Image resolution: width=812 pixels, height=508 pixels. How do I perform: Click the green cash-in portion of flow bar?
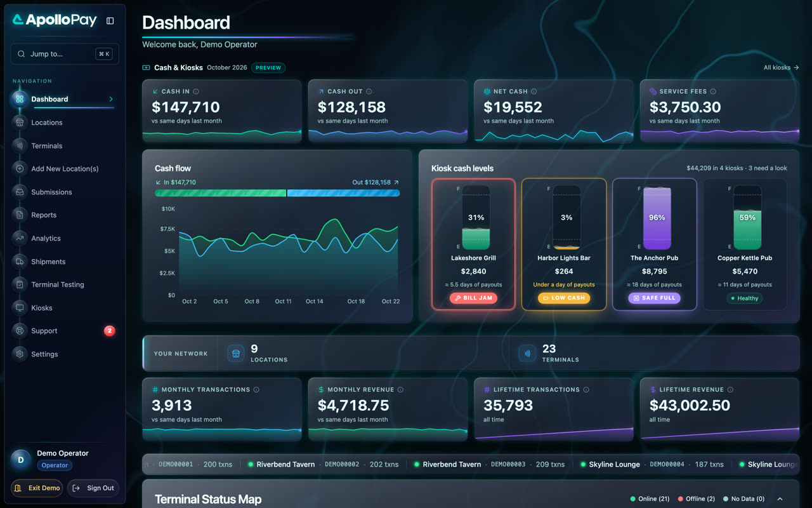pyautogui.click(x=220, y=192)
